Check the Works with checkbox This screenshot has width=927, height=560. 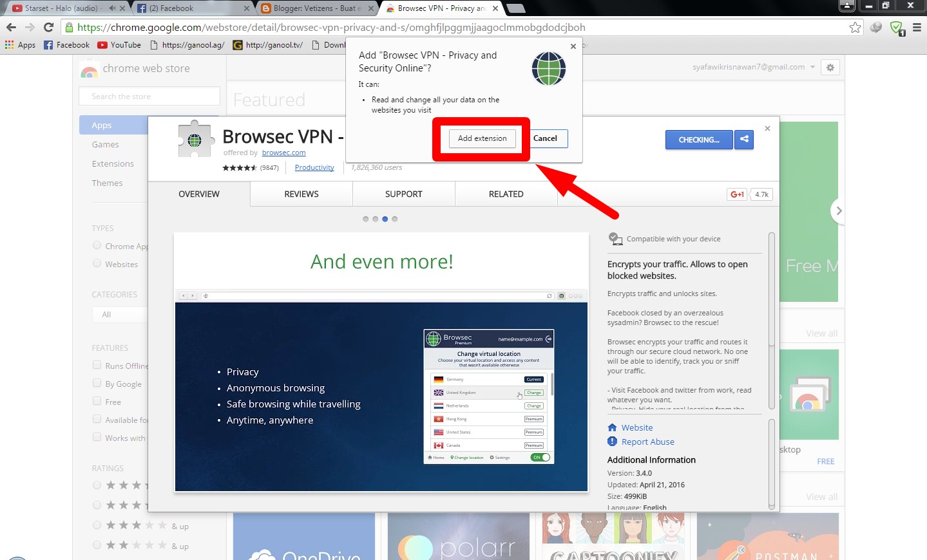coord(97,437)
